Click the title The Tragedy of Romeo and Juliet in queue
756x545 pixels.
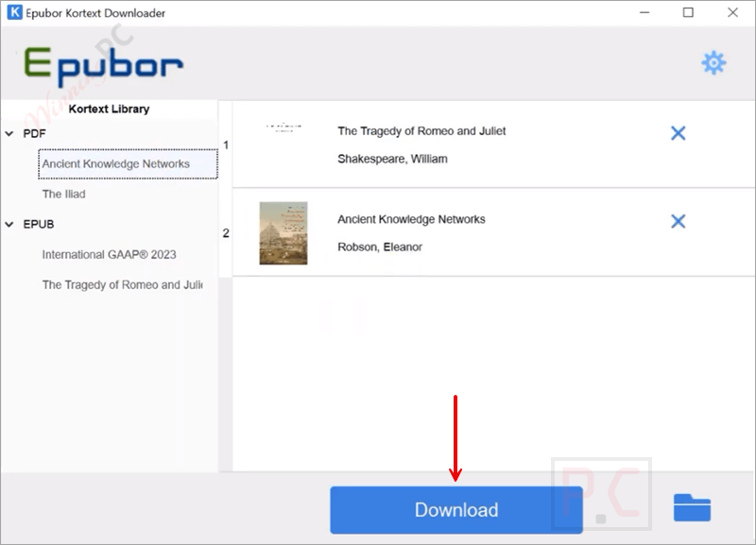[x=421, y=131]
